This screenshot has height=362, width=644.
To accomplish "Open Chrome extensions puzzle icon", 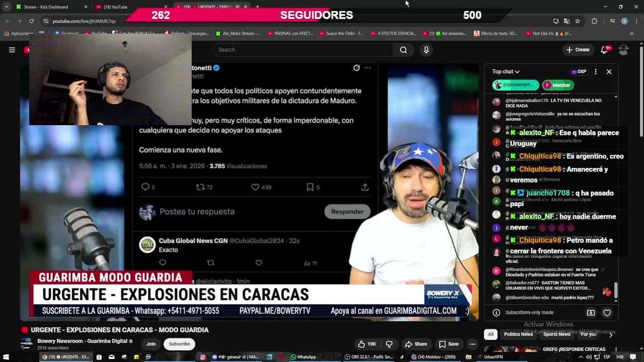I will (x=594, y=21).
